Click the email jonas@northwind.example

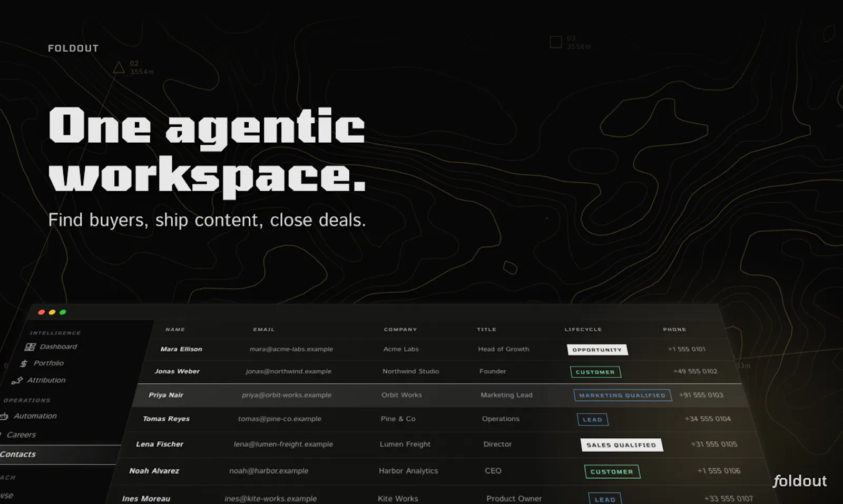289,371
